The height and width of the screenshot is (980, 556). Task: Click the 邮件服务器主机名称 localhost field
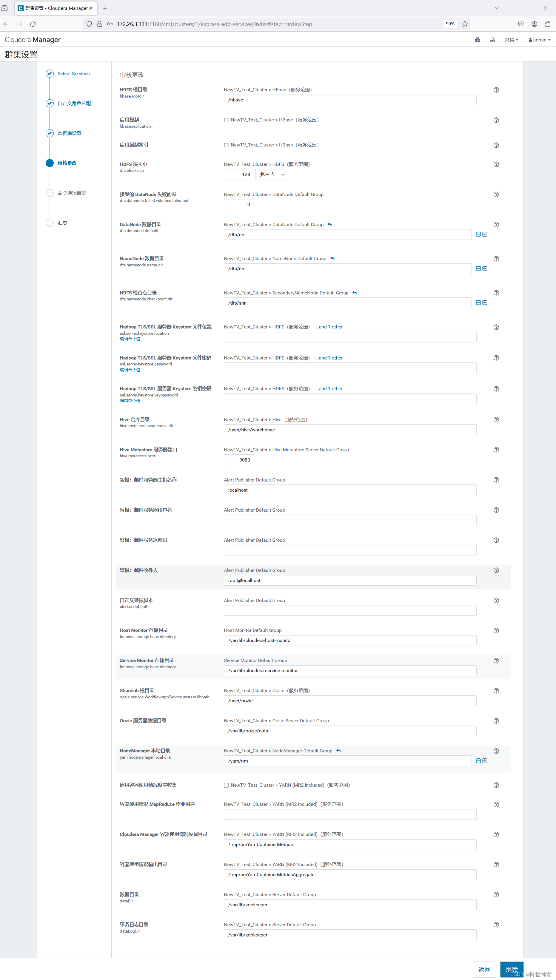point(350,490)
